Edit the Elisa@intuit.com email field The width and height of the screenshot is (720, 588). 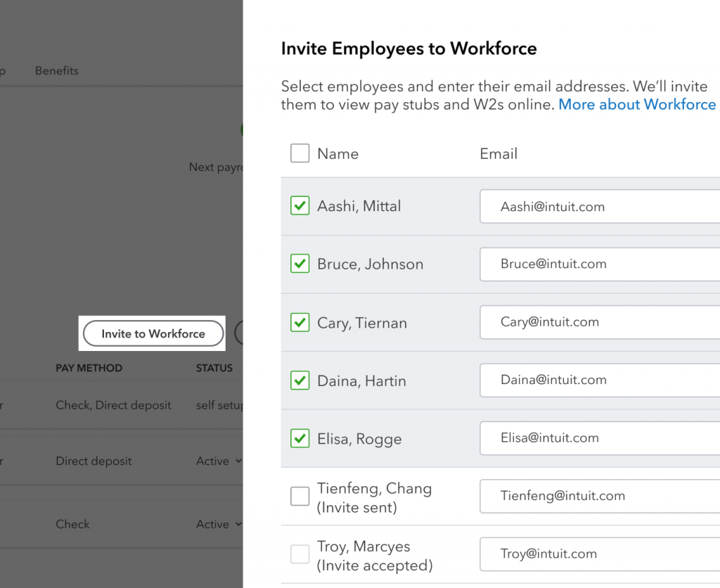[600, 437]
